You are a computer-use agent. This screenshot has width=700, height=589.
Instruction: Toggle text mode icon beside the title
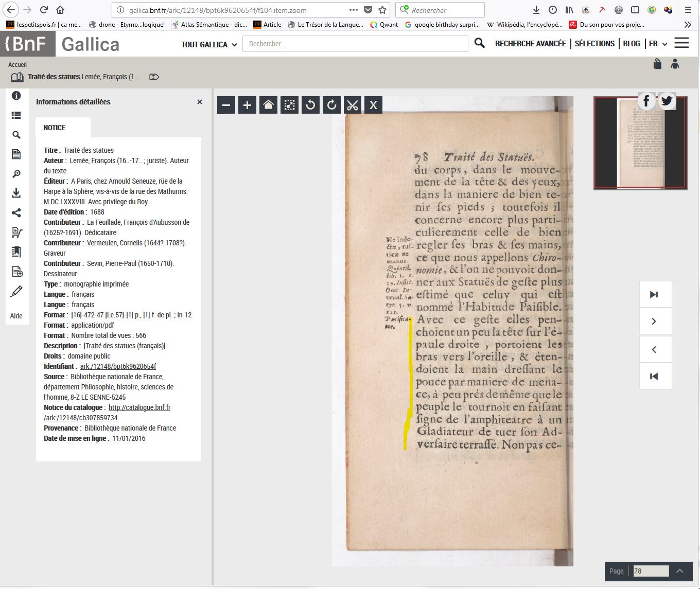154,77
